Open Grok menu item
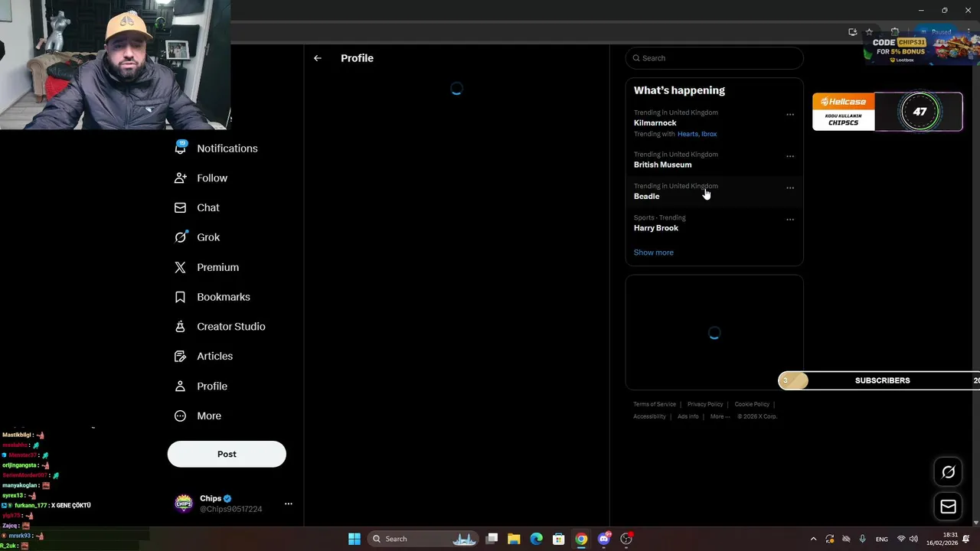980x551 pixels. click(198, 237)
